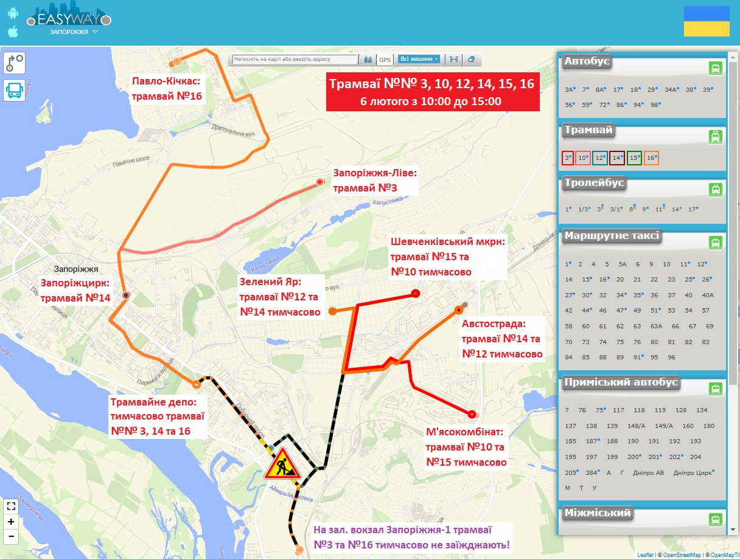Open the Android app link icon
Viewport: 740px width, 560px height.
click(x=13, y=13)
